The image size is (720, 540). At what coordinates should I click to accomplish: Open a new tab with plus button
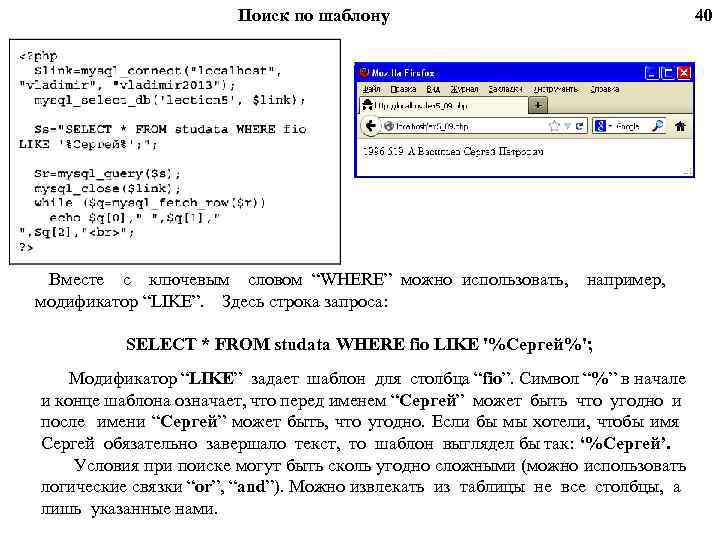coord(538,105)
